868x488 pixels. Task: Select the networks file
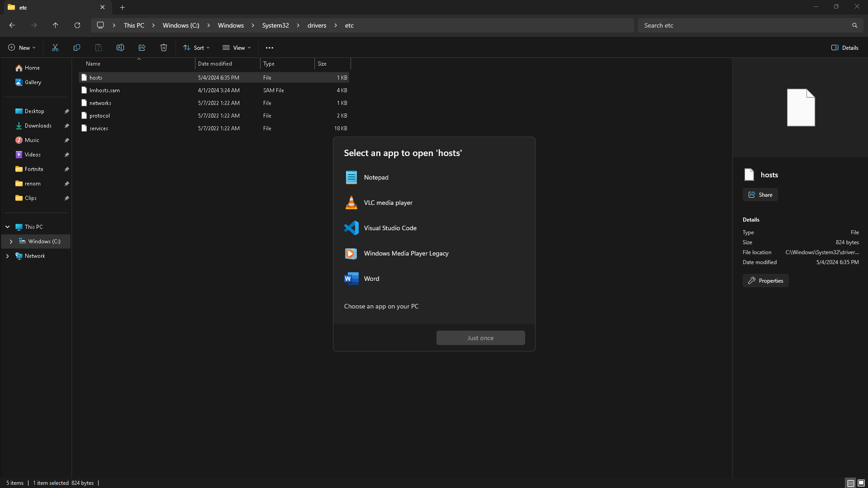point(214,103)
